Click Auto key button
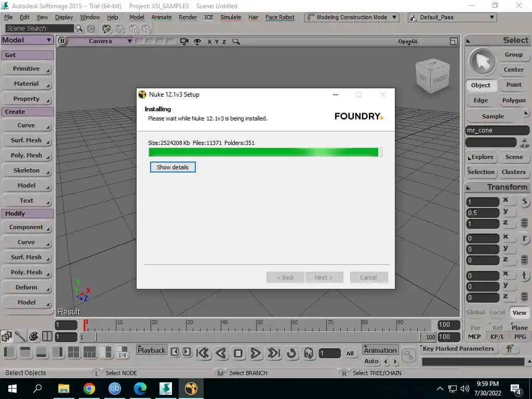 (x=371, y=362)
